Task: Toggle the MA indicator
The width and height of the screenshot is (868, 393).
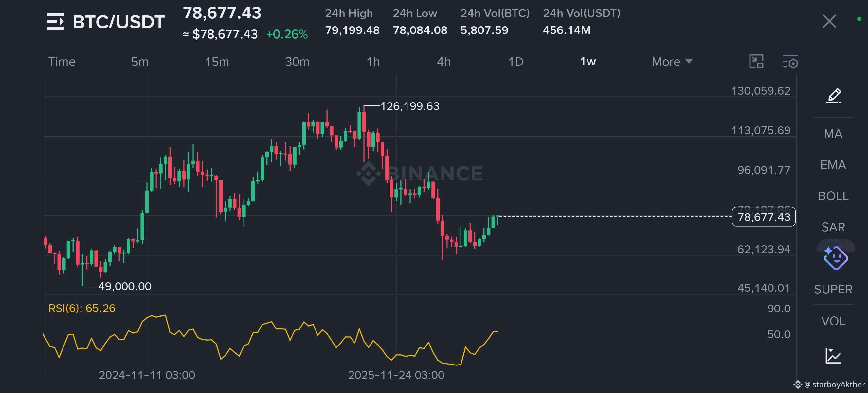Action: pyautogui.click(x=833, y=134)
